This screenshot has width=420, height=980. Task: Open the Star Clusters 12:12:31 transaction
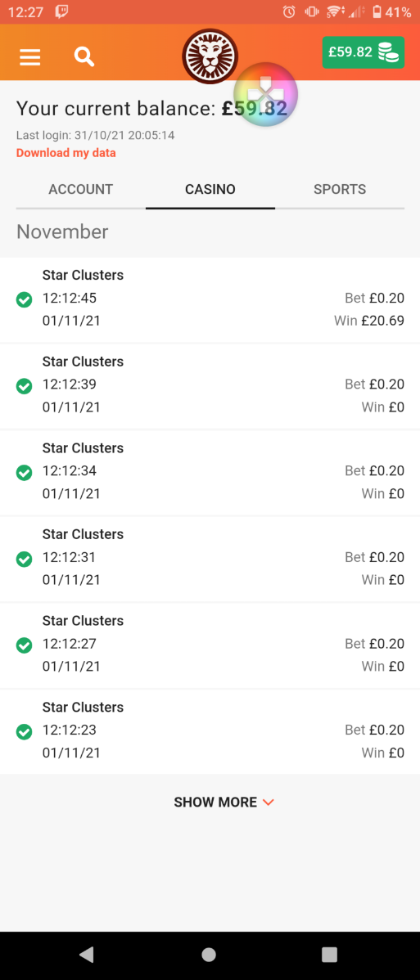click(210, 560)
